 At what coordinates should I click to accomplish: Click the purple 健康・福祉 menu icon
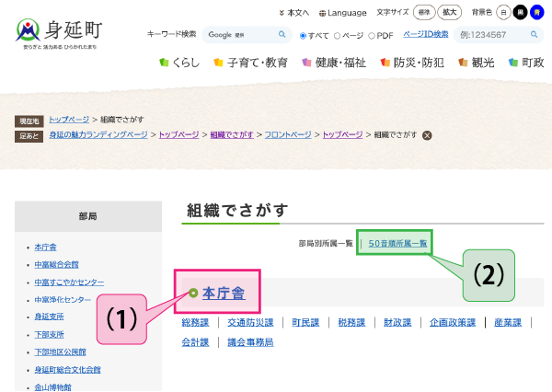(306, 63)
